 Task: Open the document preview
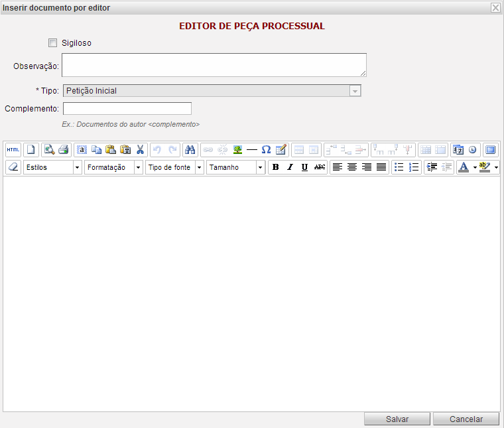[49, 150]
